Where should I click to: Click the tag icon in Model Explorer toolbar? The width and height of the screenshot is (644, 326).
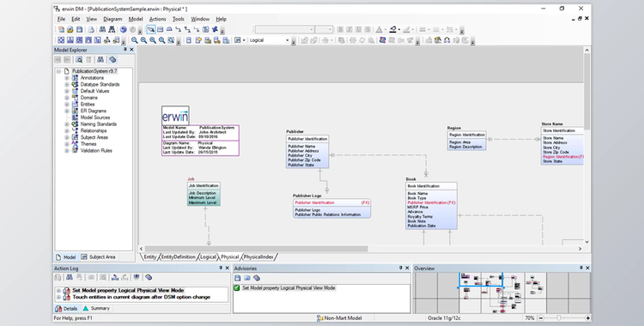point(112,60)
